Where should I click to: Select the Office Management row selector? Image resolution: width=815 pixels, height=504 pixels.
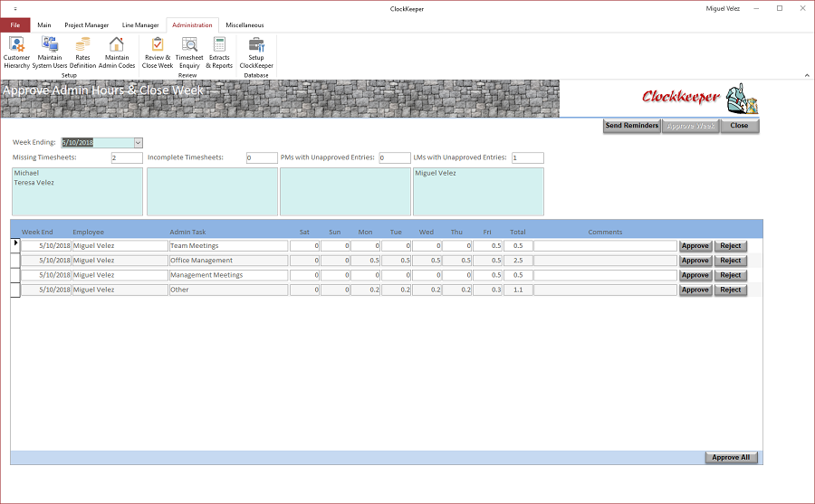coord(15,261)
